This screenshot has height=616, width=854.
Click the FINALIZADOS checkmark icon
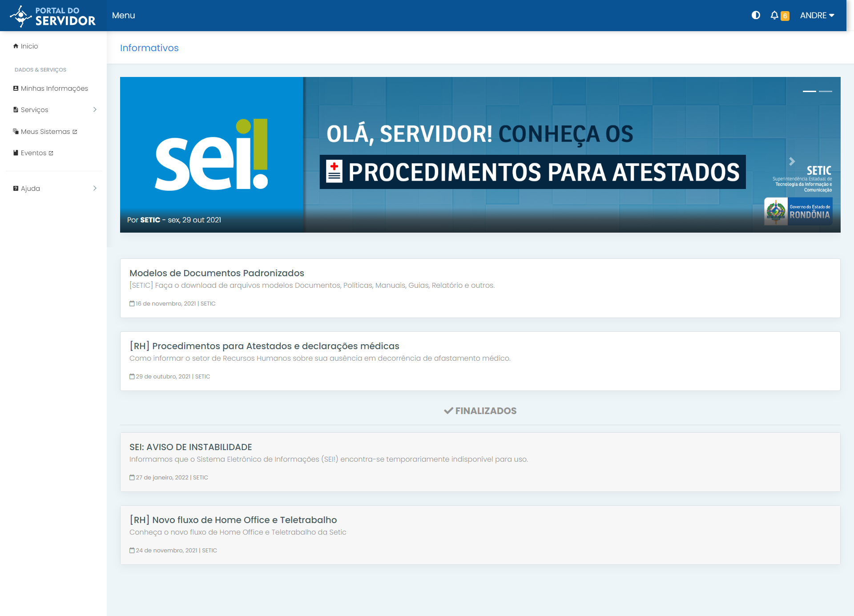point(449,411)
